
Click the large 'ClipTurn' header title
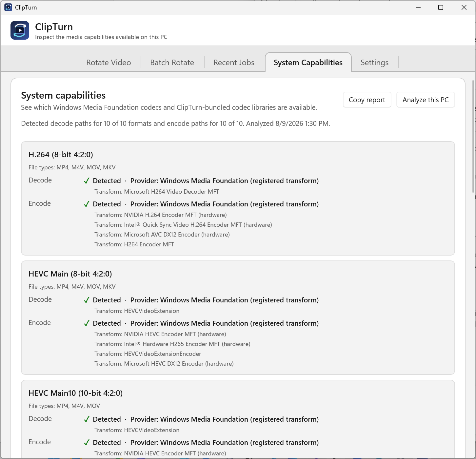(x=54, y=27)
